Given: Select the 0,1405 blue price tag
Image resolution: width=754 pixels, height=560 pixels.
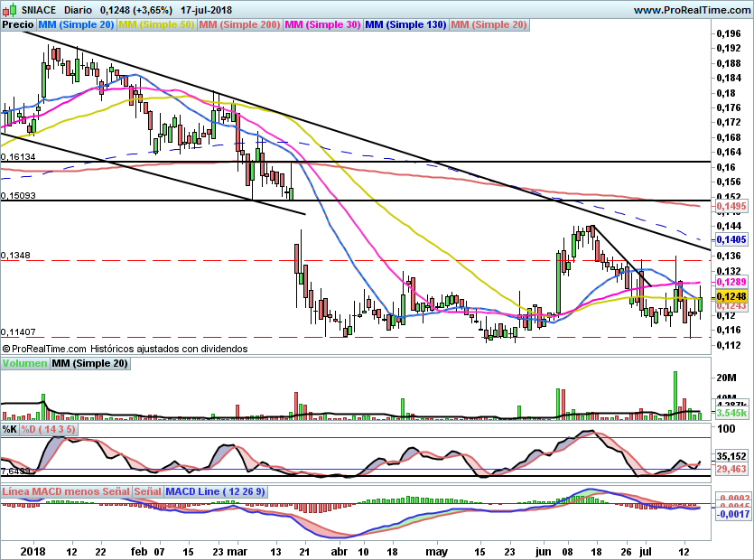Looking at the screenshot, I should click(731, 239).
